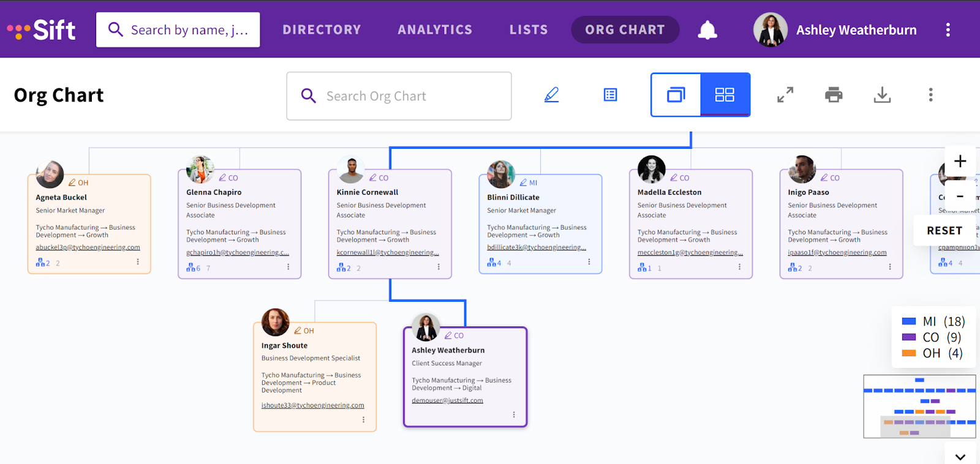
Task: Expand org chart to fullscreen
Action: (x=785, y=95)
